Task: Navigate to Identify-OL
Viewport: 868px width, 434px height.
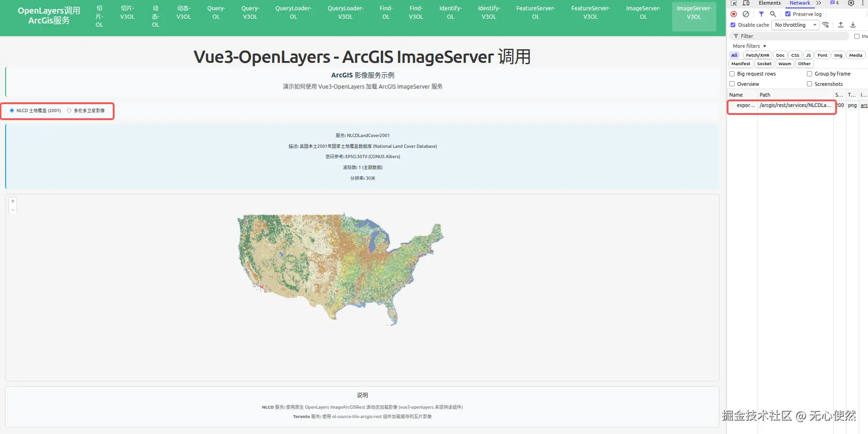Action: 450,13
